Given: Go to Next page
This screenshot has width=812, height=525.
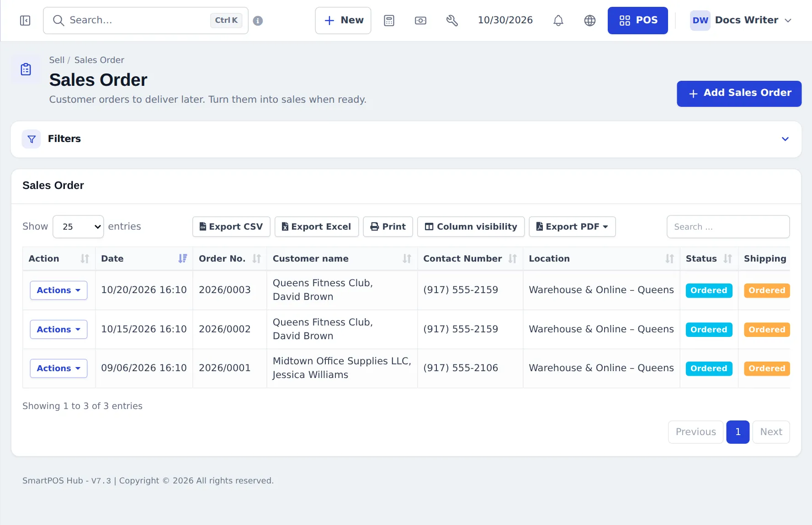Looking at the screenshot, I should (771, 432).
